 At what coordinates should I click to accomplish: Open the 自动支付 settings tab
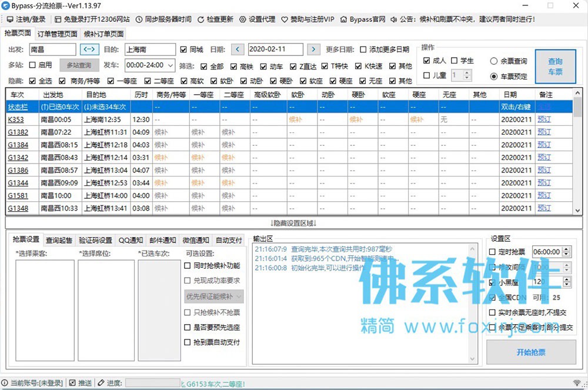(229, 240)
